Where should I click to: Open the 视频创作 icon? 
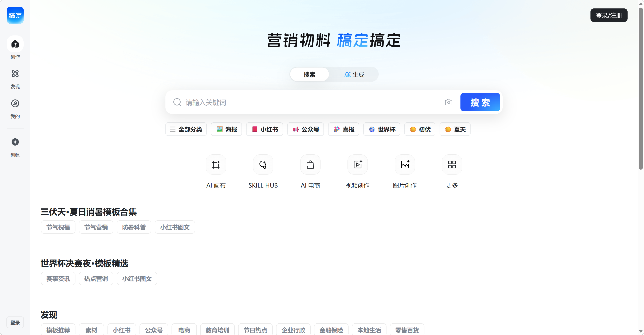coord(357,164)
